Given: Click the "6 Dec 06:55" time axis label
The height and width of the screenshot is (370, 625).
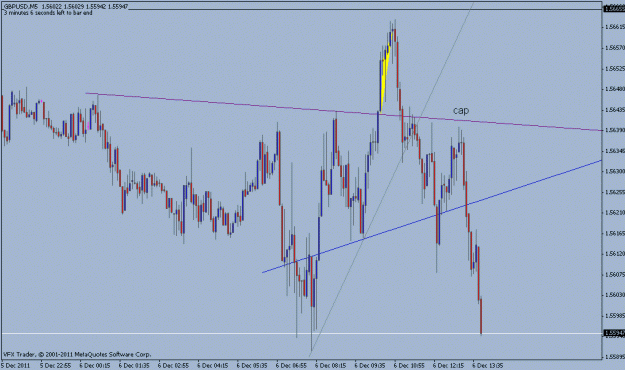Looking at the screenshot, I should pos(291,365).
